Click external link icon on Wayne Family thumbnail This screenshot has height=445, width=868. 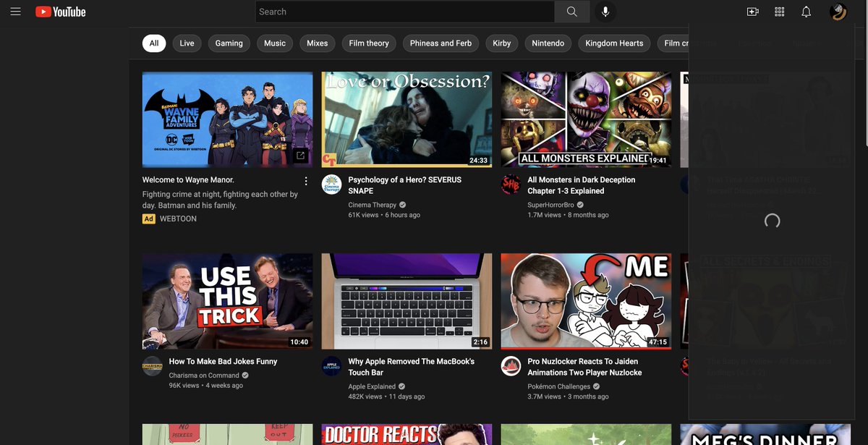[x=300, y=156]
